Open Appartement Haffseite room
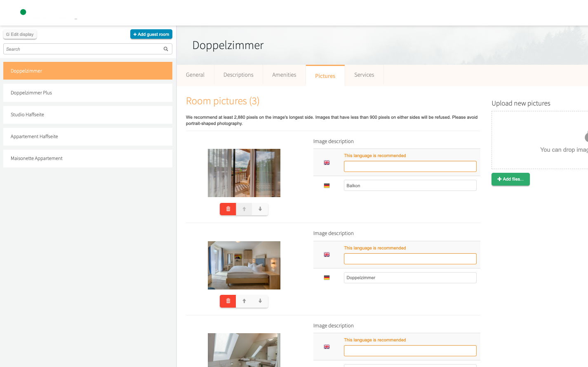The image size is (588, 367). [x=88, y=136]
